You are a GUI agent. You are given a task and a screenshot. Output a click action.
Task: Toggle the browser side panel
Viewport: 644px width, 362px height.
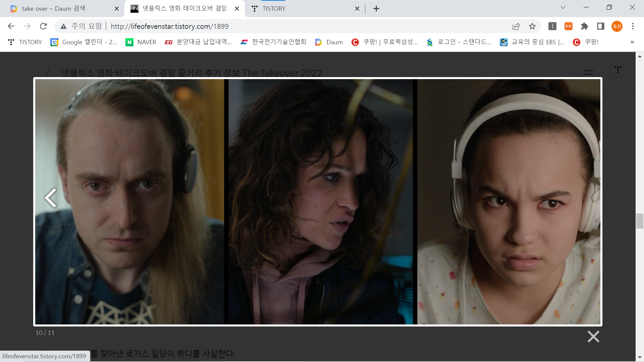point(601,26)
